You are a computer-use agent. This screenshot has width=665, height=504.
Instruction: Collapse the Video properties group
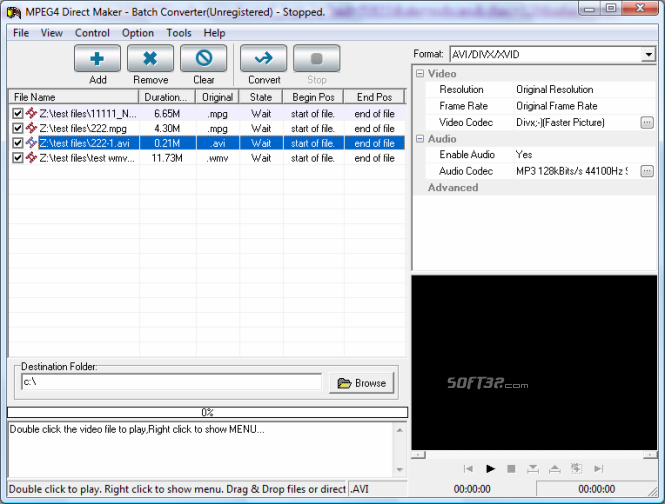pos(420,73)
